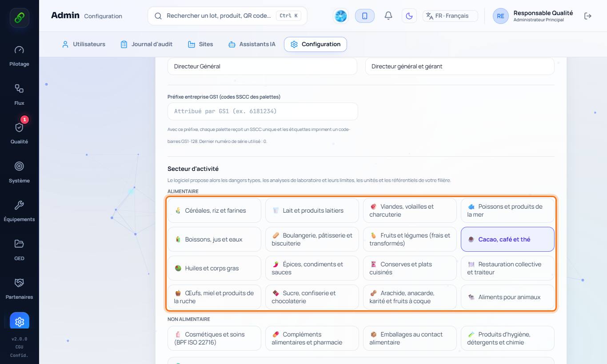Pick Restauration collective et traiteur sector
Viewport: 607px width, 364px height.
point(507,268)
